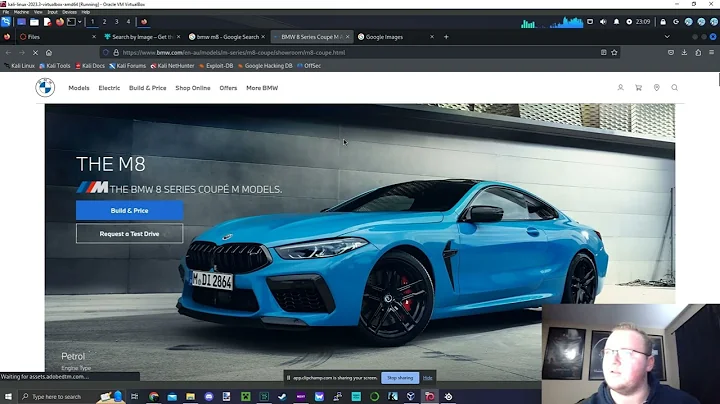Open the Exploit-DB bookmark
This screenshot has height=404, width=720.
click(216, 66)
